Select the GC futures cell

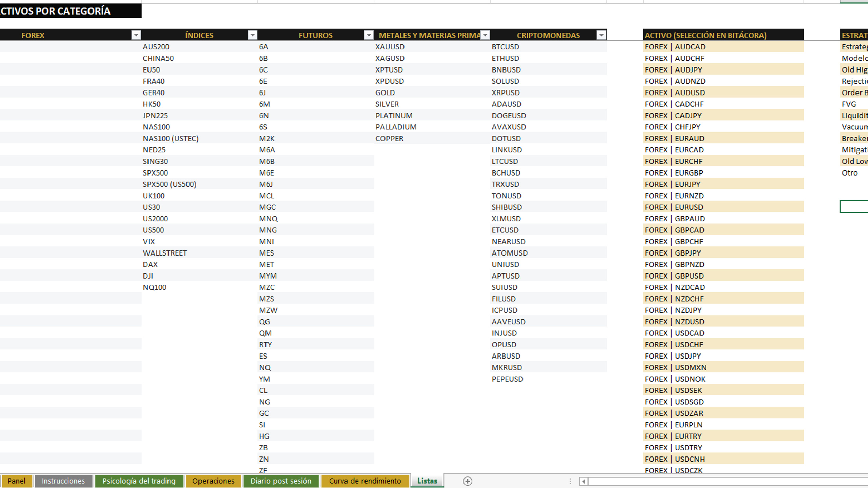click(x=316, y=413)
